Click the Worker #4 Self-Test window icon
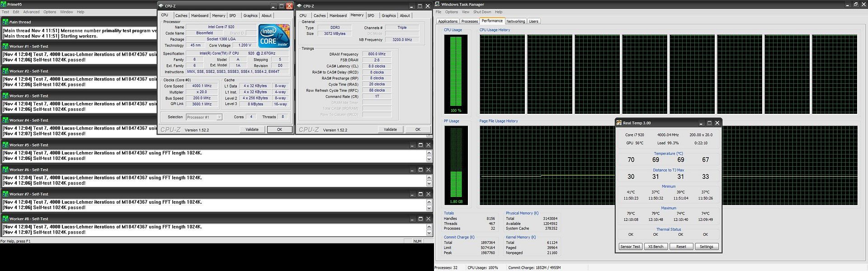Image resolution: width=868 pixels, height=271 pixels. (5, 120)
